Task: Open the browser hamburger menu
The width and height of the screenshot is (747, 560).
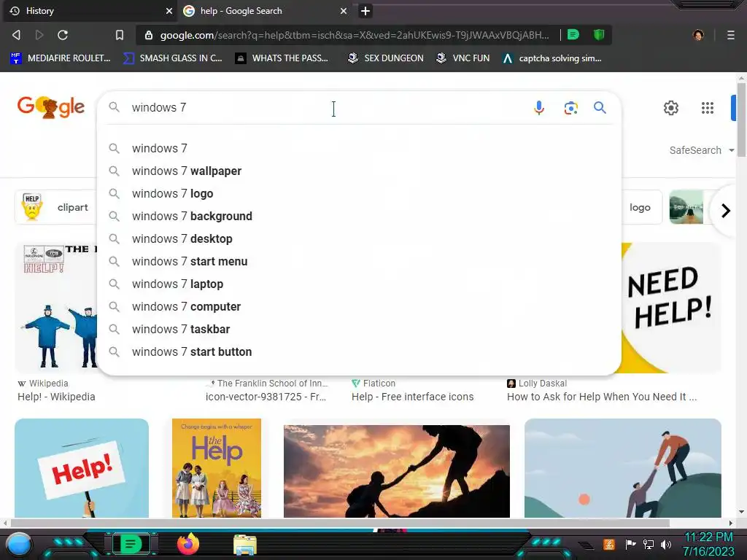Action: click(731, 35)
